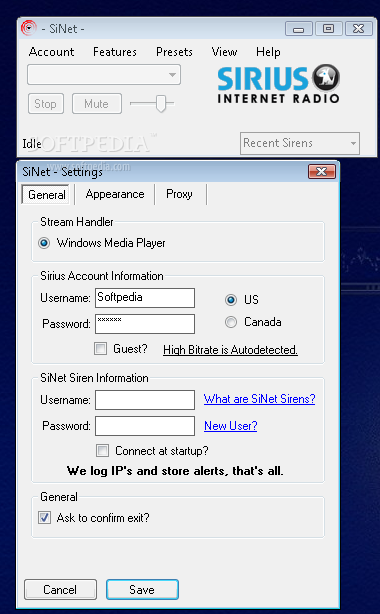The image size is (380, 614).
Task: Enable the Guest? checkbox
Action: [x=101, y=349]
